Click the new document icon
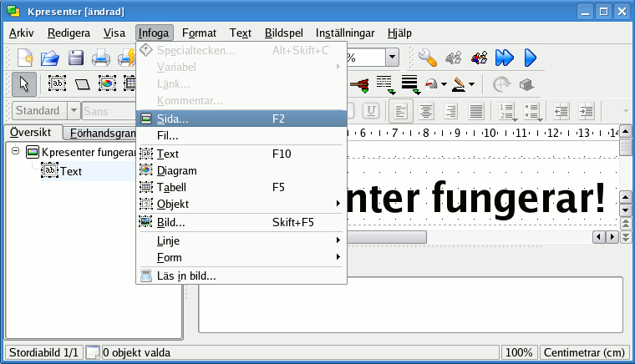The width and height of the screenshot is (635, 364). [26, 58]
